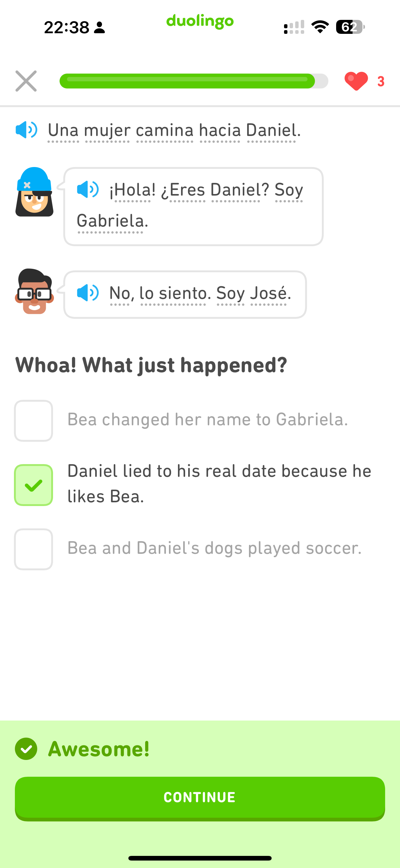Tap the glasses man avatar
Viewport: 400px width, 868px height.
34,292
